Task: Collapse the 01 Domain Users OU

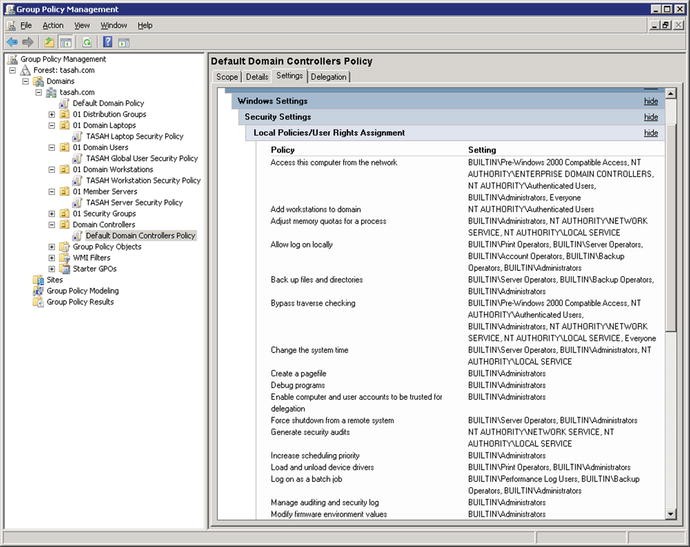Action: point(51,147)
